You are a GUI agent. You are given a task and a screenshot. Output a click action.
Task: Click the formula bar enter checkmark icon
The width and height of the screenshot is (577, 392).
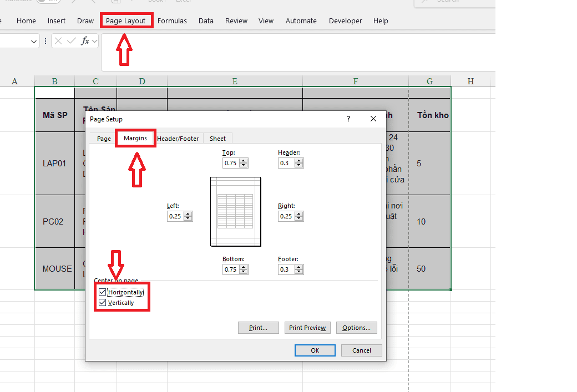click(72, 41)
